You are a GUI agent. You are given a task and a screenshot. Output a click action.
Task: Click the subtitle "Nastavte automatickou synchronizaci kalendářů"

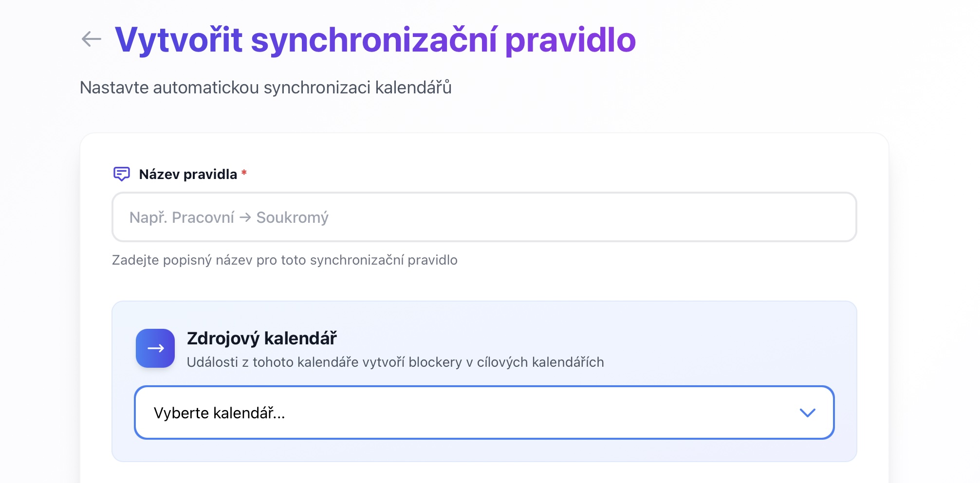[x=265, y=88]
